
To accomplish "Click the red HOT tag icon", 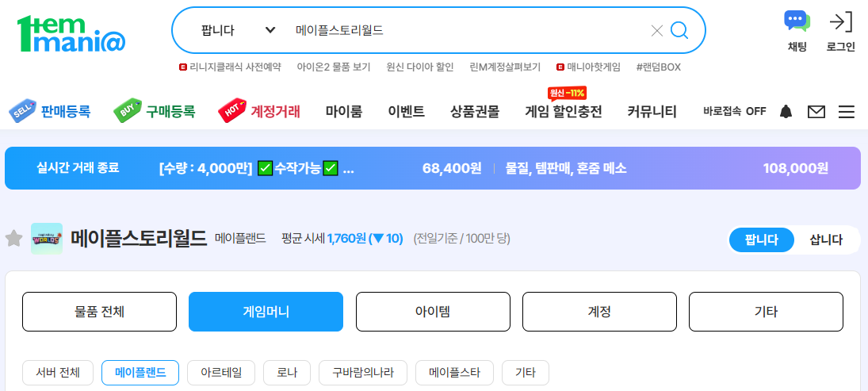I will pyautogui.click(x=232, y=112).
